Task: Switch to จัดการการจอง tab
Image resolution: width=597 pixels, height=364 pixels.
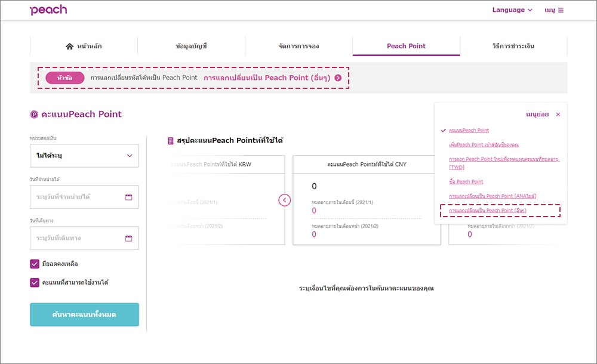Action: point(299,46)
